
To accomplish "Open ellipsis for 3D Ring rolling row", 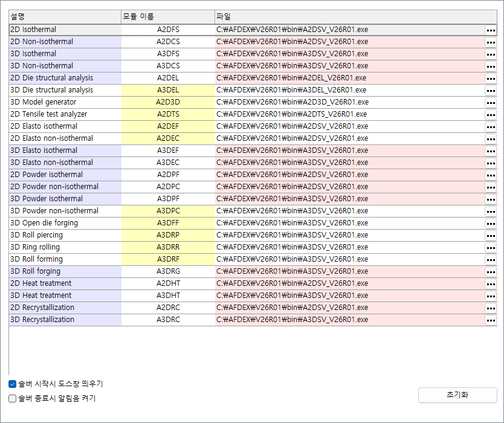I will tap(491, 248).
